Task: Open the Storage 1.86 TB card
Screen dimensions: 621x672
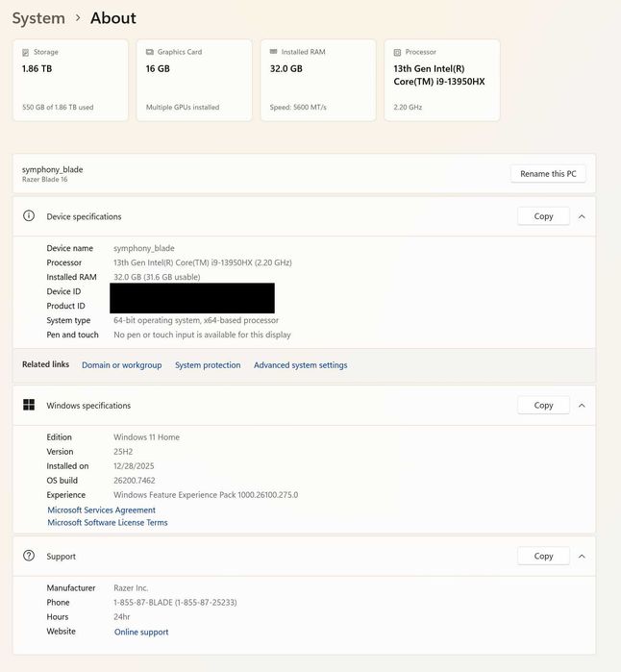Action: (x=70, y=80)
